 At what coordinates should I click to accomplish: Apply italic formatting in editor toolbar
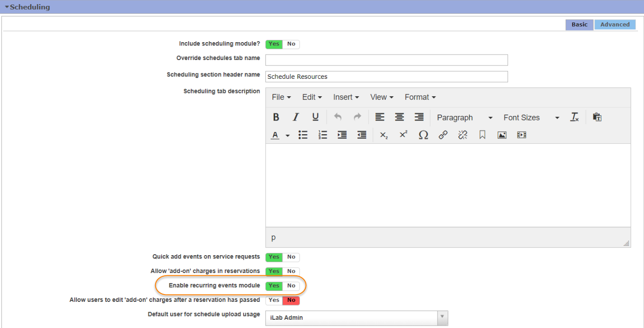(x=296, y=117)
